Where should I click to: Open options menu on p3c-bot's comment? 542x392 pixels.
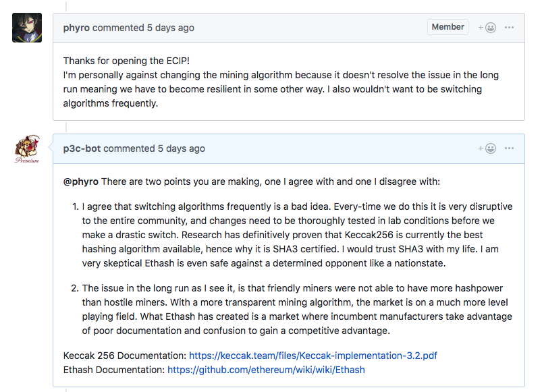coord(509,148)
